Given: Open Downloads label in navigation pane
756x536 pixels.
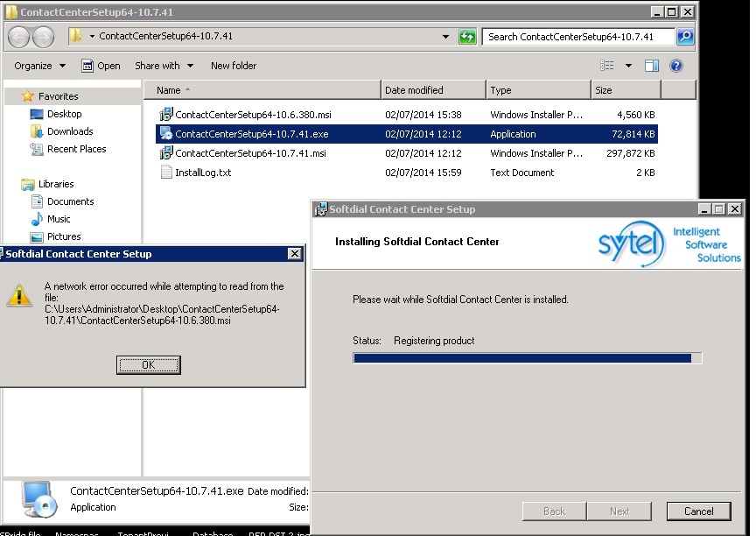Looking at the screenshot, I should tap(70, 131).
